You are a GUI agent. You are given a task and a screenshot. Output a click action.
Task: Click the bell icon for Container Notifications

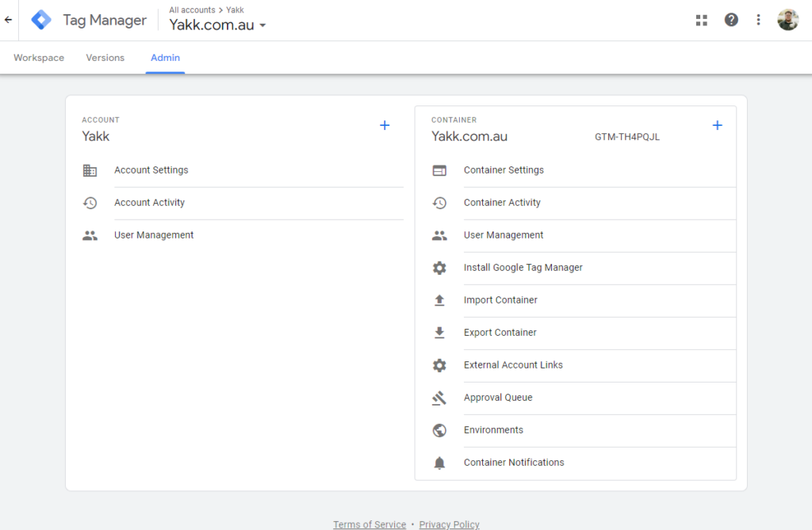439,463
